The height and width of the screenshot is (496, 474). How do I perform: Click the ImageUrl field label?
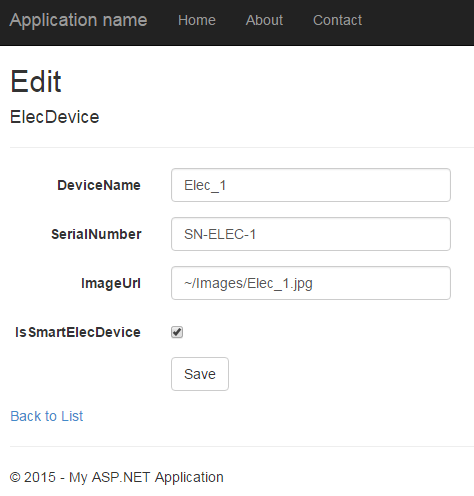tap(111, 283)
